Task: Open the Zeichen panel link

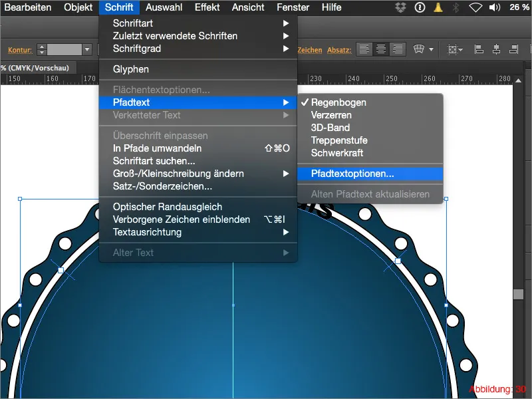Action: click(x=310, y=50)
